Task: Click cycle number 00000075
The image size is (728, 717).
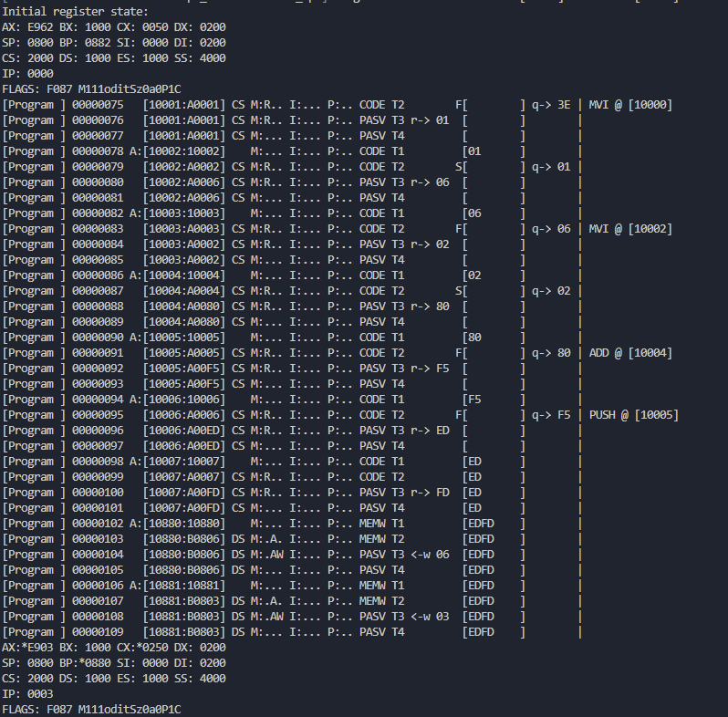Action: (98, 105)
